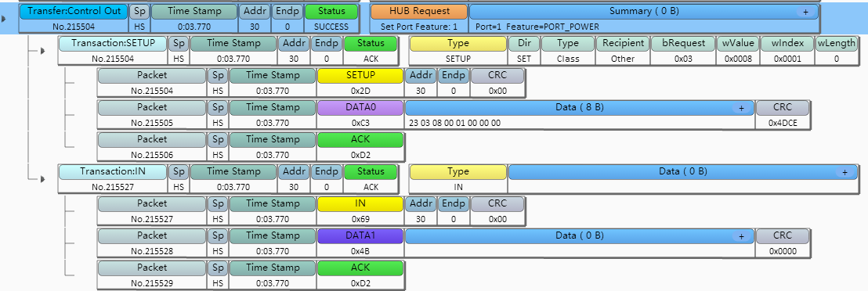Click the Recipient column header
Viewport: 868px width, 291px height.
624,43
